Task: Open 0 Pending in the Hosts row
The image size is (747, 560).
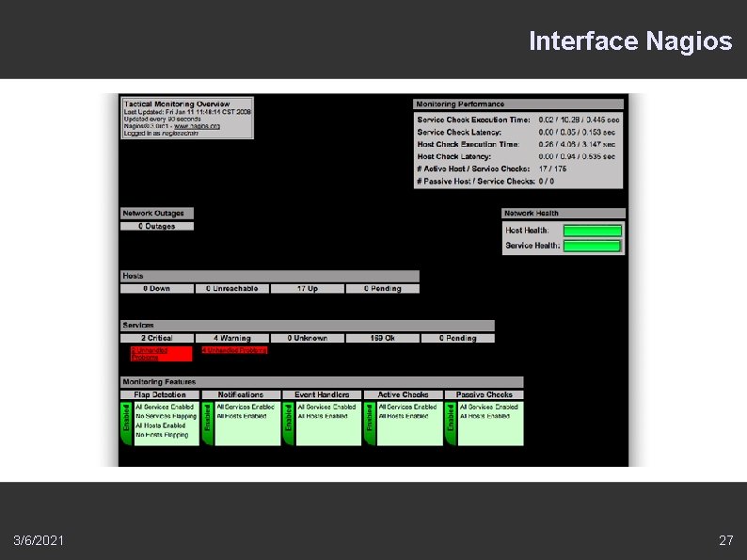Action: (x=383, y=288)
